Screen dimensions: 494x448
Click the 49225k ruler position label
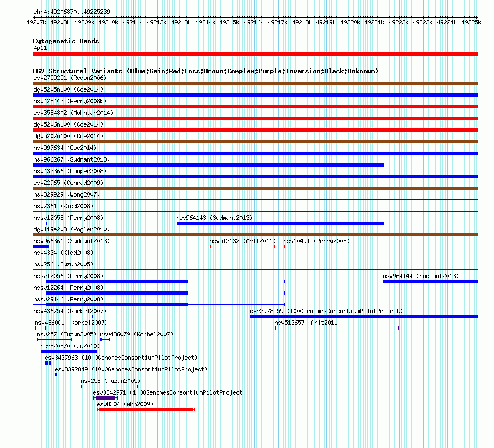point(471,22)
